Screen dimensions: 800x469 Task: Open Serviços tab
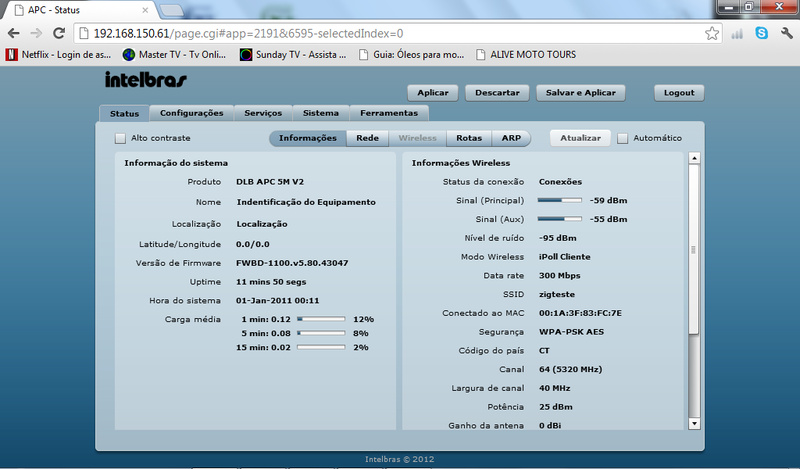tap(263, 113)
